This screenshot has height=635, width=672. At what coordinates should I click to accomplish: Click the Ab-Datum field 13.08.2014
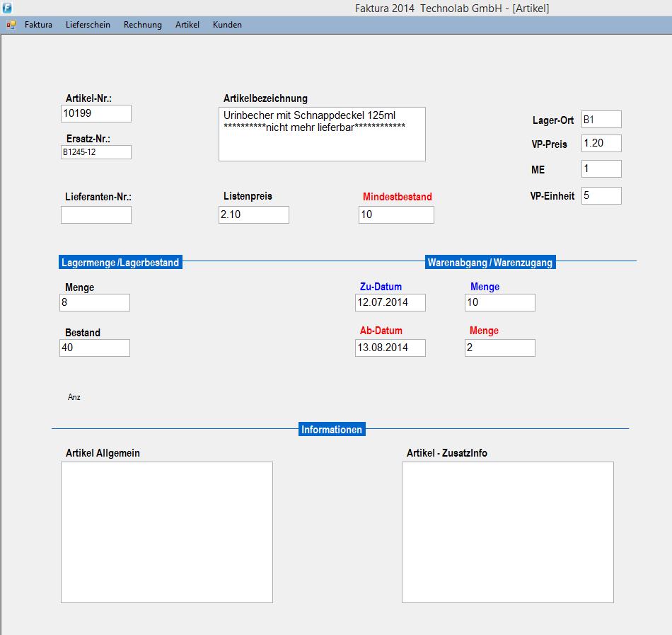390,348
